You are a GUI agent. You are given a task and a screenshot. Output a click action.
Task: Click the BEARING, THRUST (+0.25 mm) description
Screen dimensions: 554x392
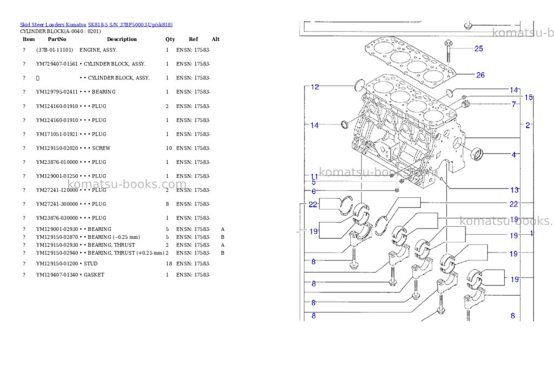point(126,253)
